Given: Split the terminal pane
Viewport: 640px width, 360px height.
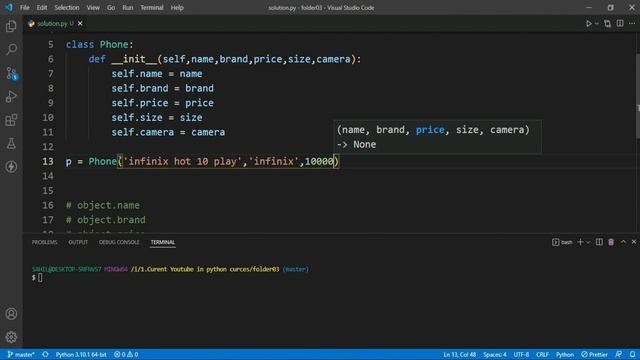Looking at the screenshot, I should coord(599,242).
